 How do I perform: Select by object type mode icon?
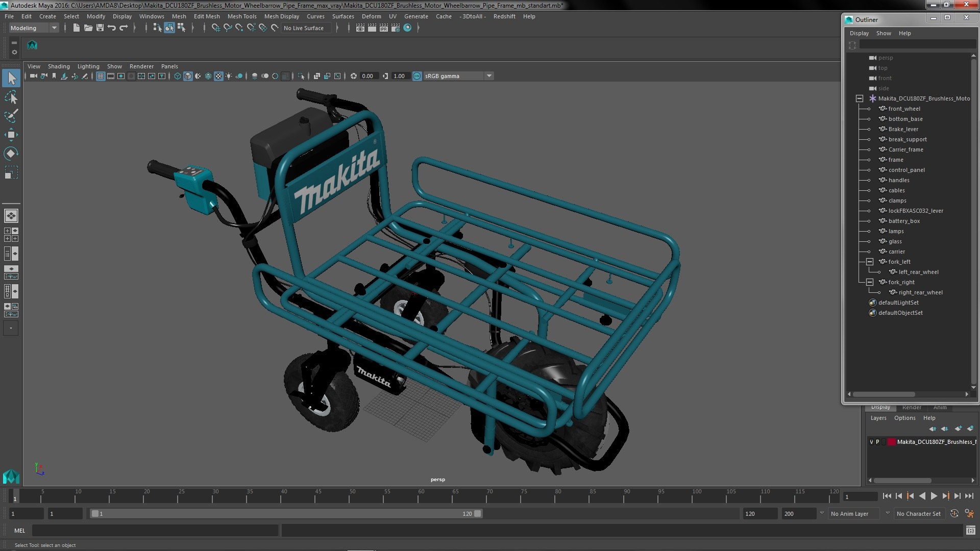tap(169, 28)
